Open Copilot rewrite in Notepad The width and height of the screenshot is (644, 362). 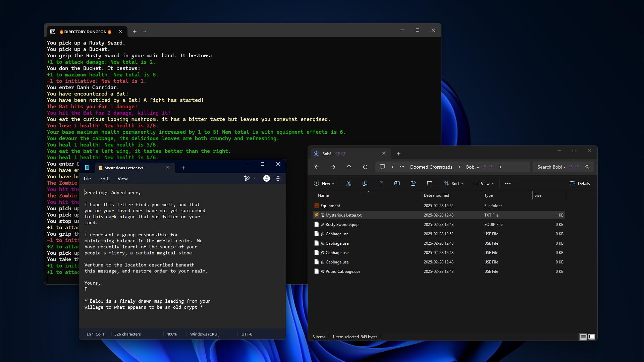coord(248,178)
